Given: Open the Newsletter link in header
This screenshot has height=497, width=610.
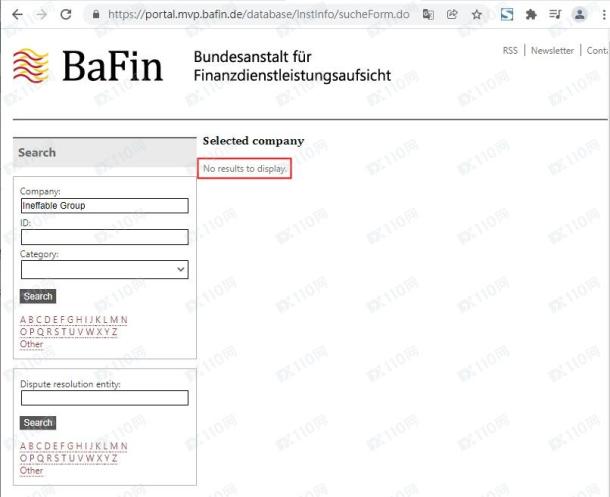Looking at the screenshot, I should (552, 50).
